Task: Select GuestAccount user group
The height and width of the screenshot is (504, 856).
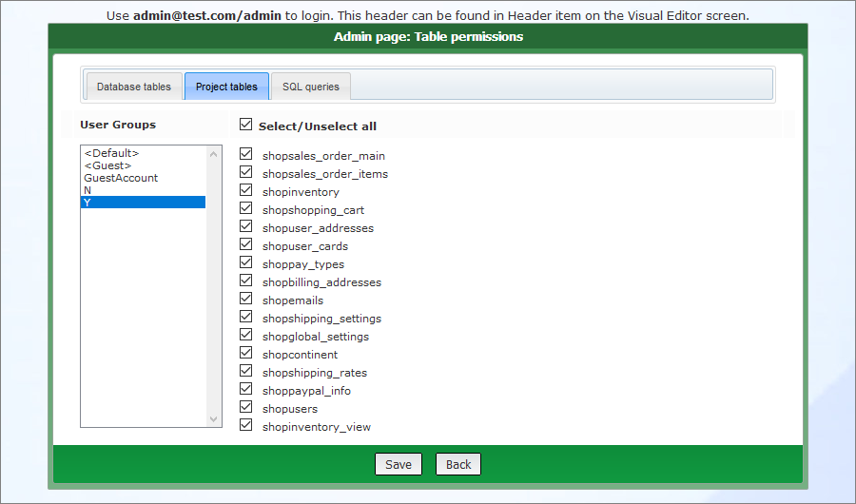Action: coord(143,178)
